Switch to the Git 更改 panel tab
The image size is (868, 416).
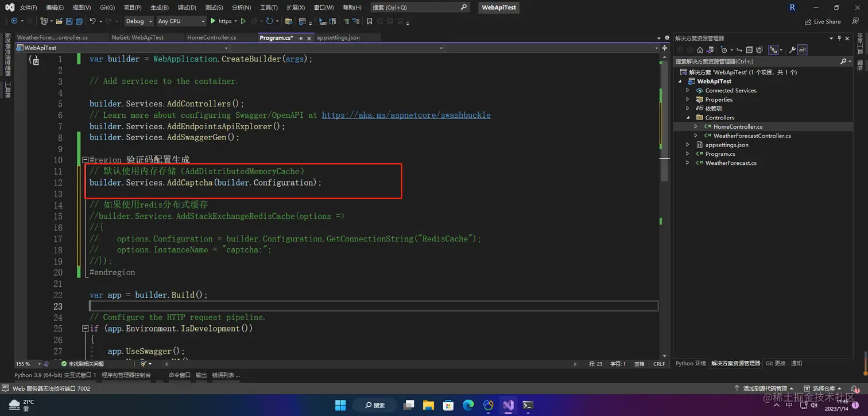(x=775, y=364)
